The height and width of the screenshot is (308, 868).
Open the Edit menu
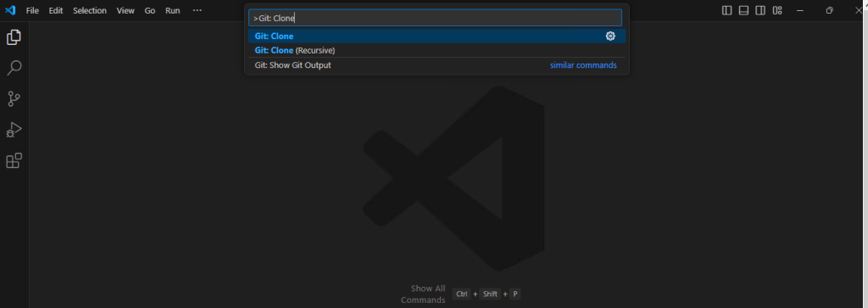tap(56, 10)
